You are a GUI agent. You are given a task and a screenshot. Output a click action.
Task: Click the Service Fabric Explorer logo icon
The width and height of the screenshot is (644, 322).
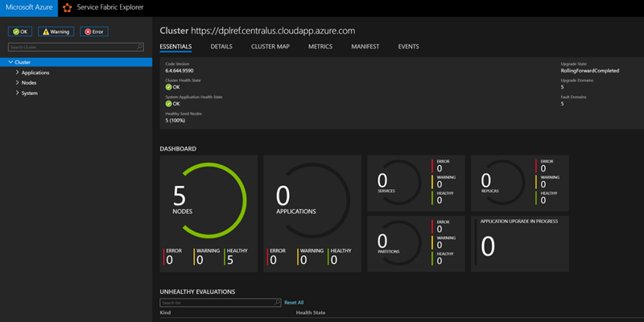[67, 8]
